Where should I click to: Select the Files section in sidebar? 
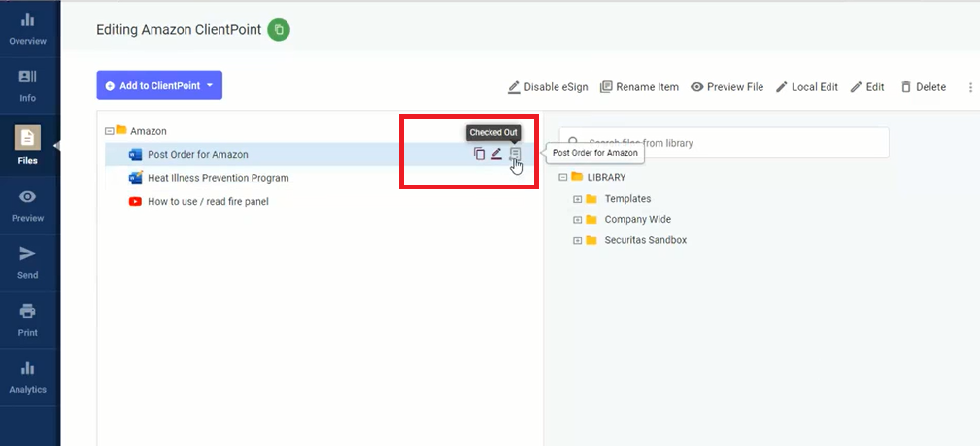tap(27, 145)
